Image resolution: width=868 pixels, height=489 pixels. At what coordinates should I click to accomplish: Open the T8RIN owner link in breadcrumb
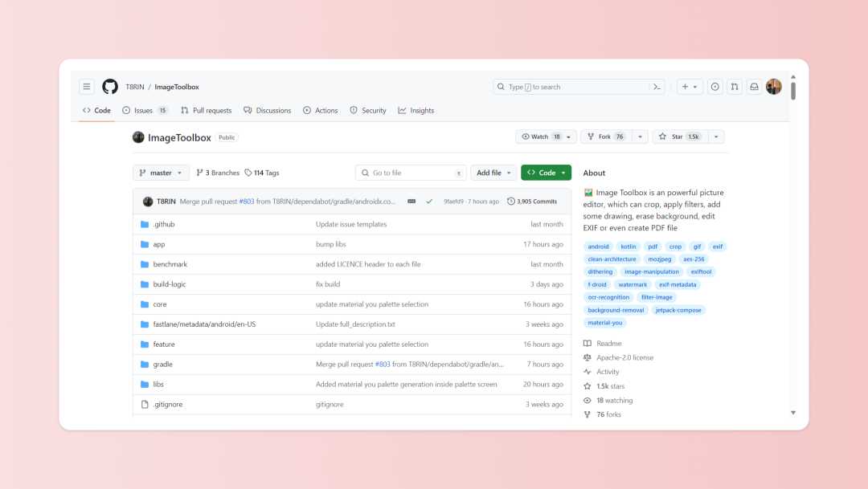pyautogui.click(x=134, y=87)
